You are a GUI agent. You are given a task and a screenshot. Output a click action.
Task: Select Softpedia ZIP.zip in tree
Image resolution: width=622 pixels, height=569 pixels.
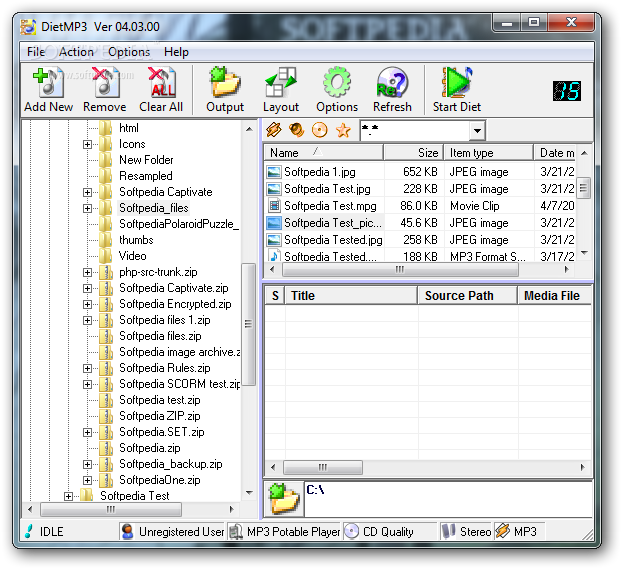point(160,416)
